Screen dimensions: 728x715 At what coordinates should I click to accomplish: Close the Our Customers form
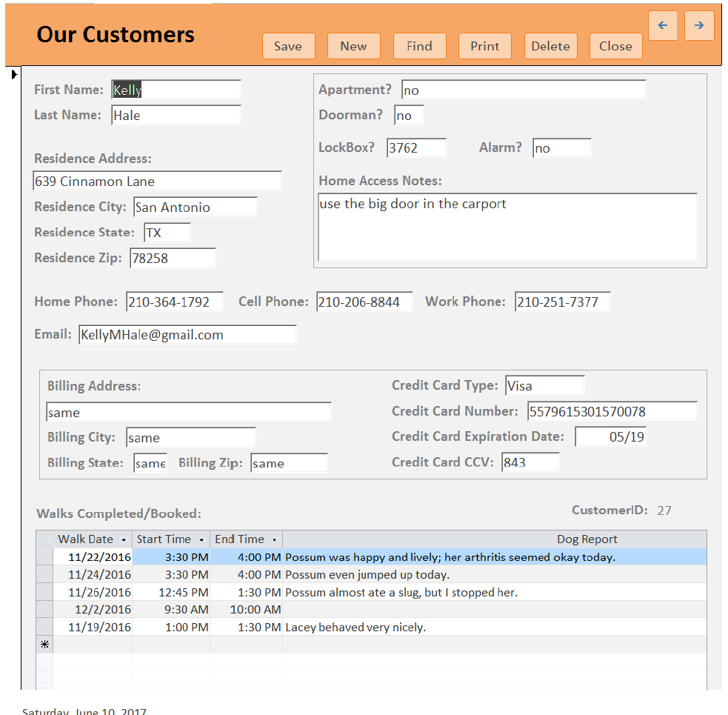pyautogui.click(x=615, y=46)
